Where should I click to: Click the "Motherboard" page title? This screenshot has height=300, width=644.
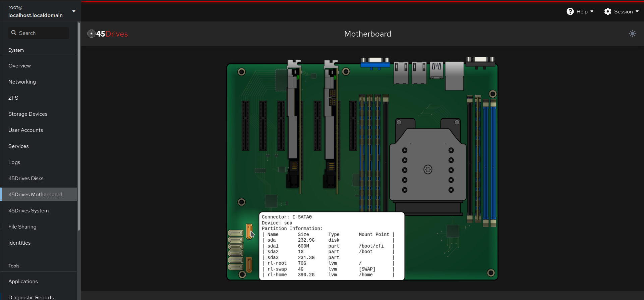coord(367,34)
